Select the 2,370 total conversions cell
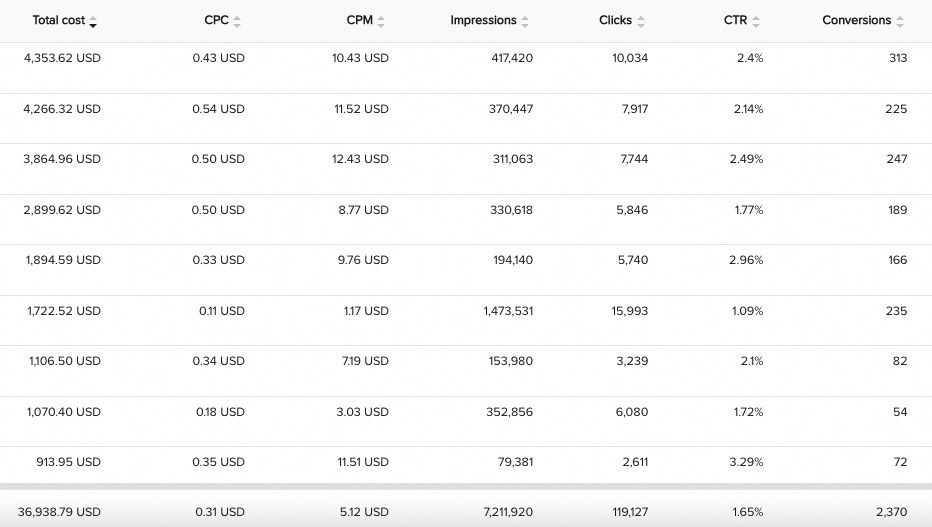Viewport: 932px width, 527px height. tap(892, 512)
